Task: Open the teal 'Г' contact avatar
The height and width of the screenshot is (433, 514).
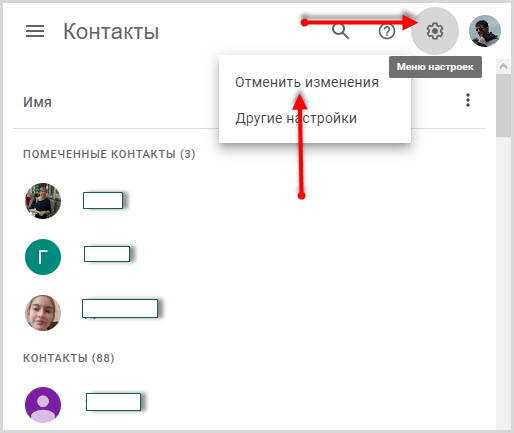Action: pos(43,257)
